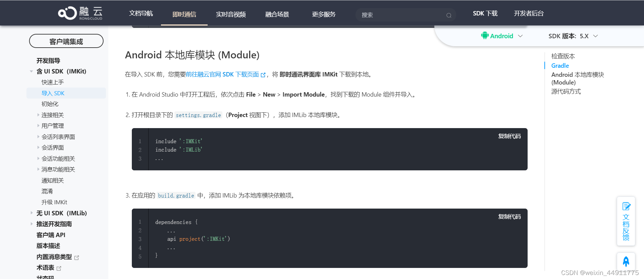Expand the 会话功能相关 tree item
Screen dimensions: 644x279
(38, 159)
